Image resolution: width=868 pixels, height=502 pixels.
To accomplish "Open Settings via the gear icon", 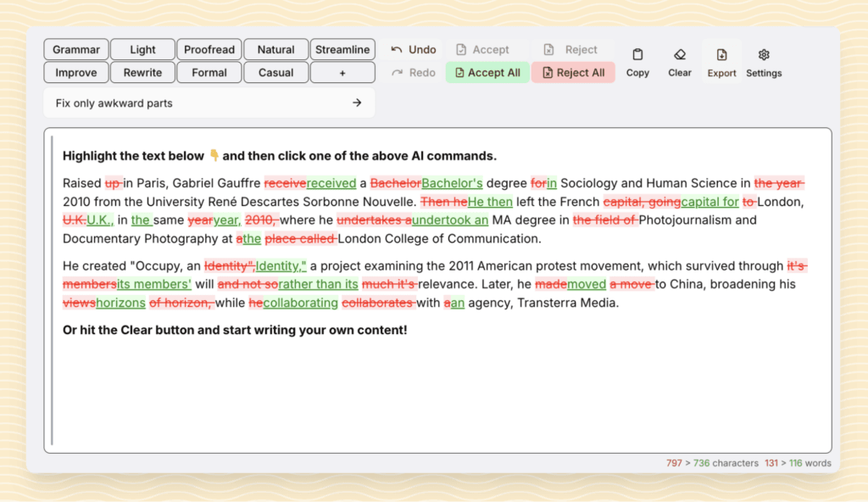I will [x=762, y=60].
